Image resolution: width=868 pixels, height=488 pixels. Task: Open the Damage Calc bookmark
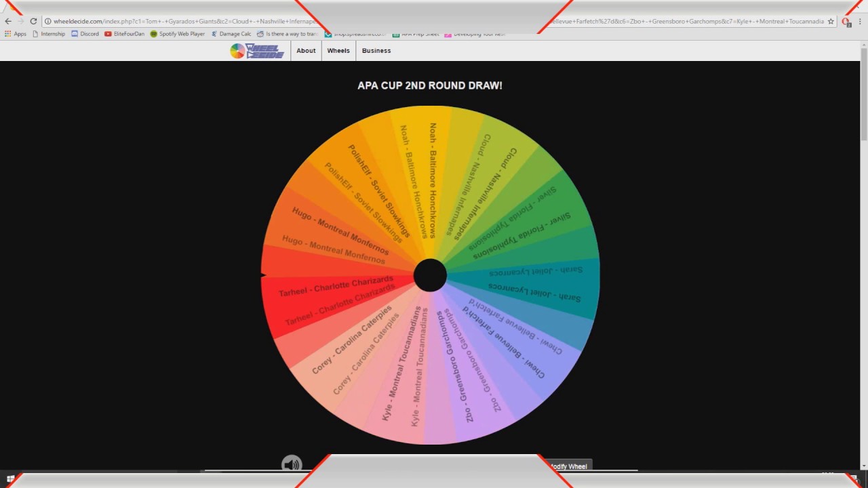click(x=231, y=34)
